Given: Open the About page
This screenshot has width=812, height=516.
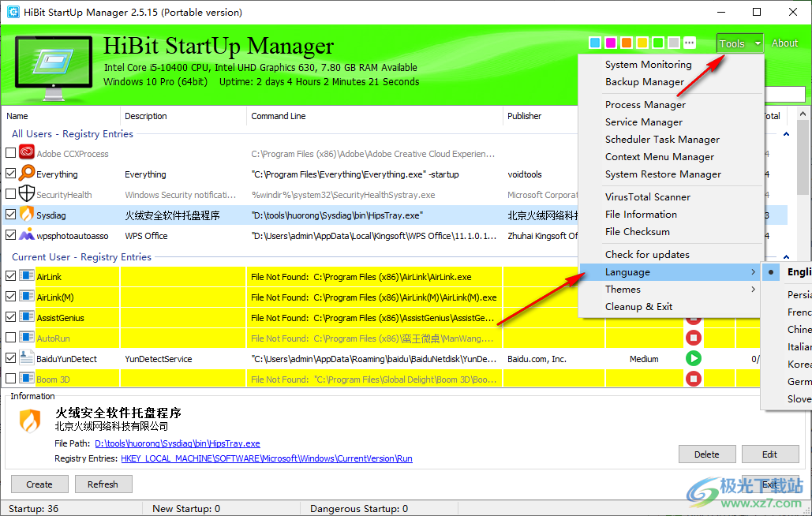Looking at the screenshot, I should click(x=784, y=43).
